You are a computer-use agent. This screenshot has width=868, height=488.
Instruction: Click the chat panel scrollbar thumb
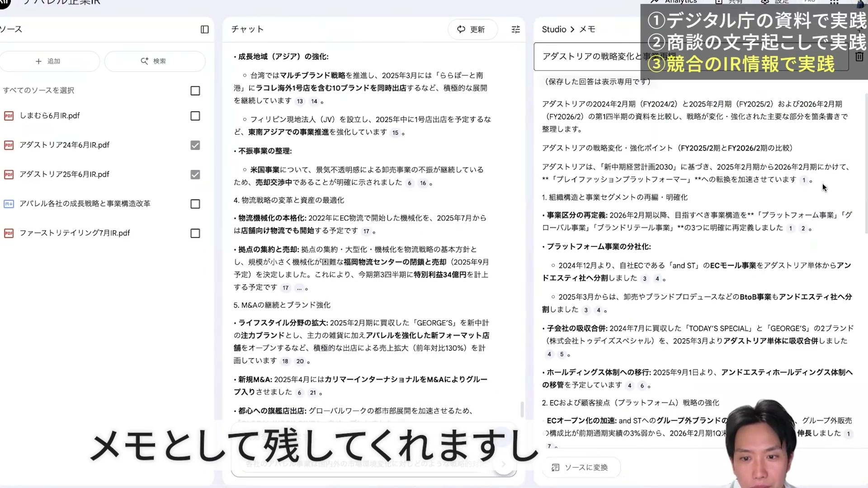[522, 409]
